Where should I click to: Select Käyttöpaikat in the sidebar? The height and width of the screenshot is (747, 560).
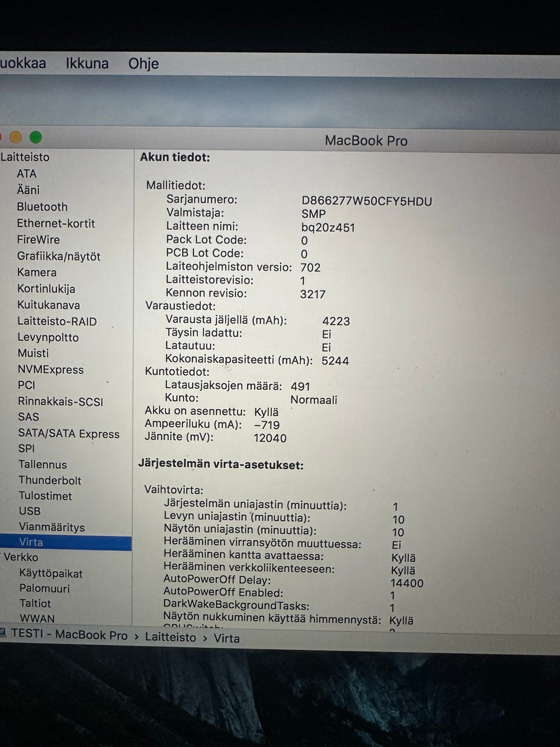pos(51,574)
